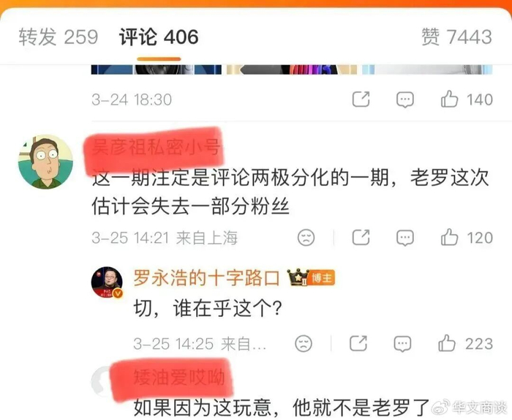This screenshot has width=512, height=420.
Task: Like the comment with 140 likes
Action: coord(467,100)
